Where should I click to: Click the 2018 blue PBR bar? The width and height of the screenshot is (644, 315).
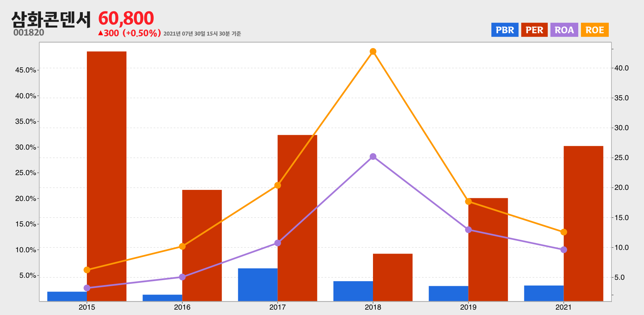(353, 291)
